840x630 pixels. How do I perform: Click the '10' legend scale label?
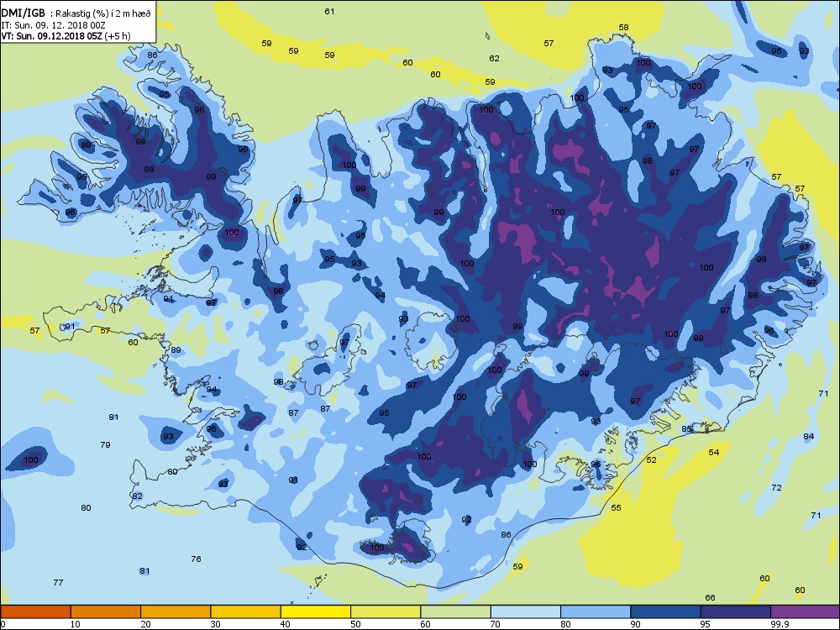point(75,624)
